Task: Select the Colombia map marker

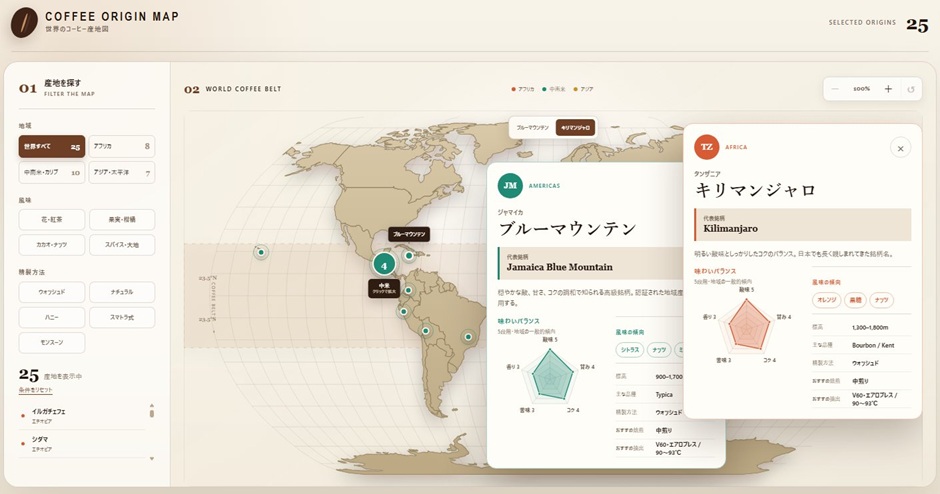Action: point(408,290)
